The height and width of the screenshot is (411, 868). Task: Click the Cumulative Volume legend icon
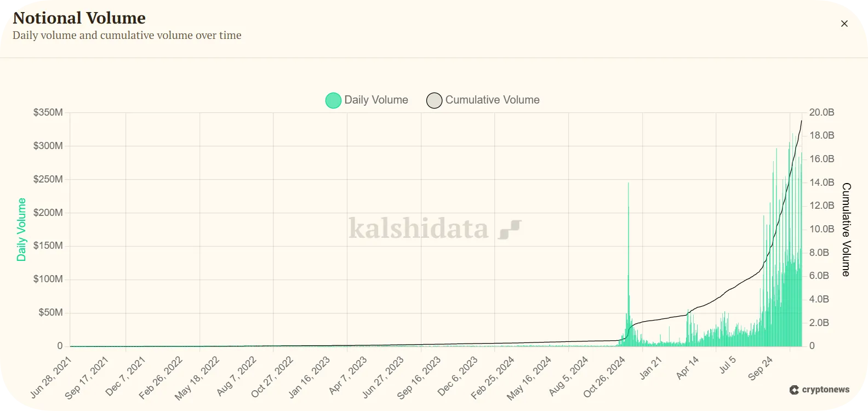click(x=434, y=100)
